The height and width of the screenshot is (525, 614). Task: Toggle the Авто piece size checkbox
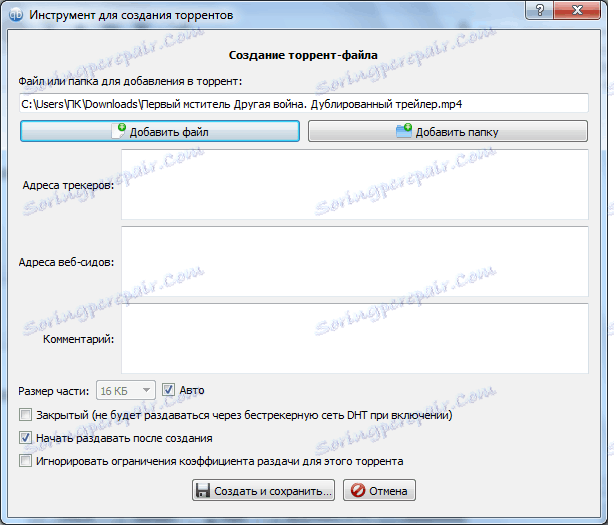168,390
